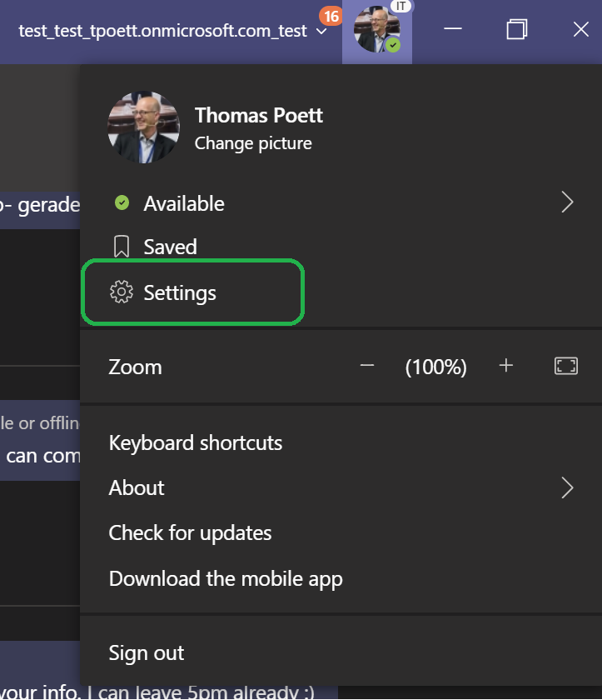Click the current zoom level 100%
This screenshot has height=700, width=602.
click(x=435, y=367)
